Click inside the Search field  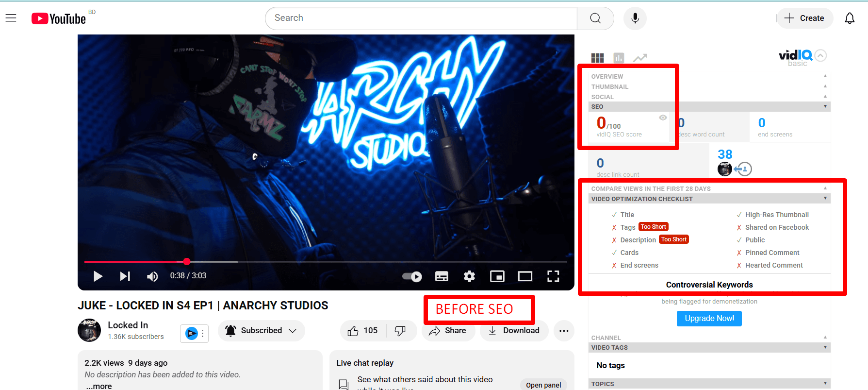[x=421, y=18]
